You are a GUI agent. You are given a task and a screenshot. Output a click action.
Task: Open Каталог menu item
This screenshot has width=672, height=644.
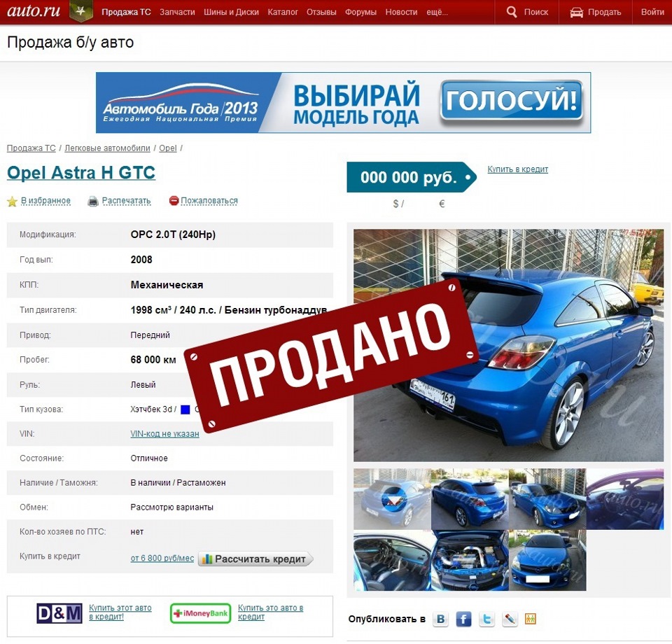pos(282,12)
